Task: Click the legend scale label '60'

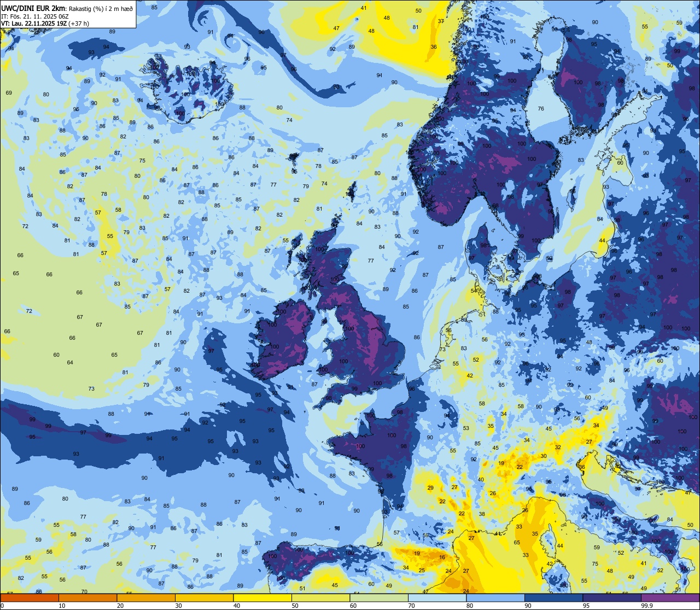Action: pos(353,606)
